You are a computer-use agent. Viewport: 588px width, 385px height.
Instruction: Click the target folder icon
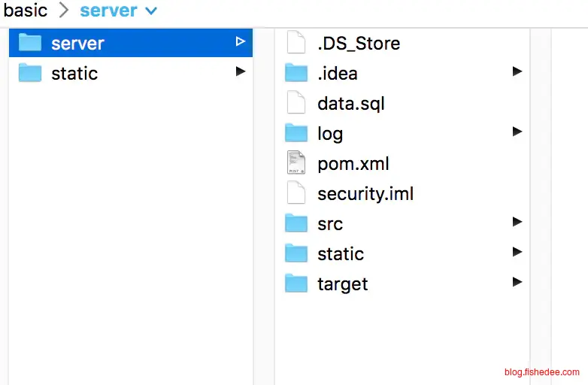(296, 283)
